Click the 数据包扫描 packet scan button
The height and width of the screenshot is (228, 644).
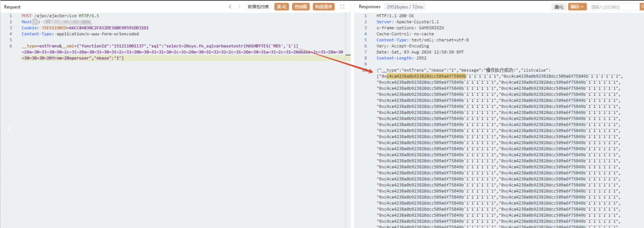(258, 7)
